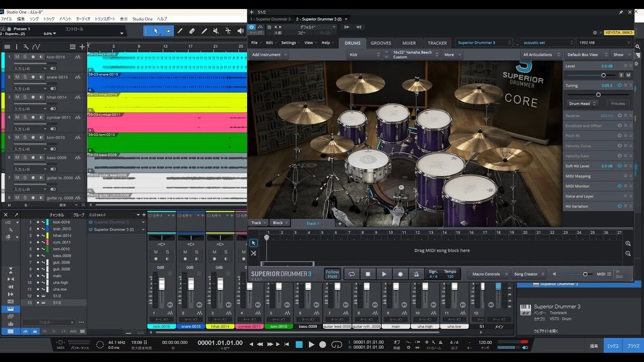Select the Listen speaker tool in toolbar

[240, 31]
